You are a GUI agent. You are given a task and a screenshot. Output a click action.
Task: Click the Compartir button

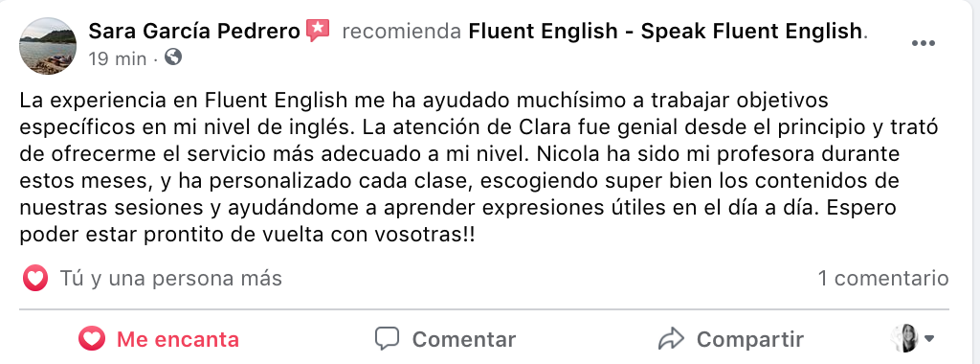731,340
